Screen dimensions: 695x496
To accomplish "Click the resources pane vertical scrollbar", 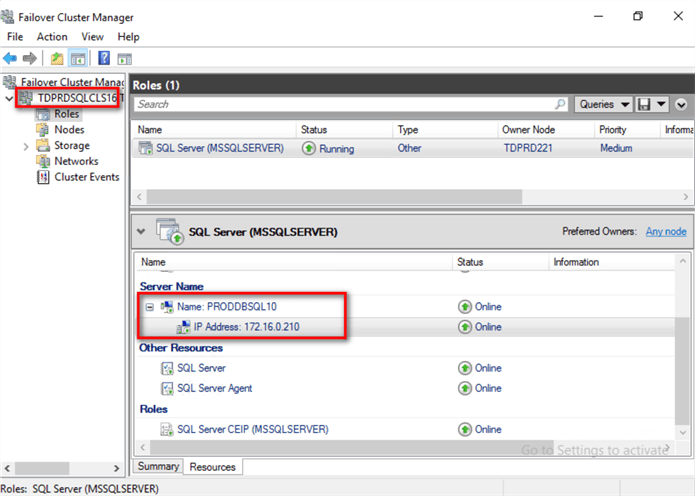I will (x=682, y=371).
